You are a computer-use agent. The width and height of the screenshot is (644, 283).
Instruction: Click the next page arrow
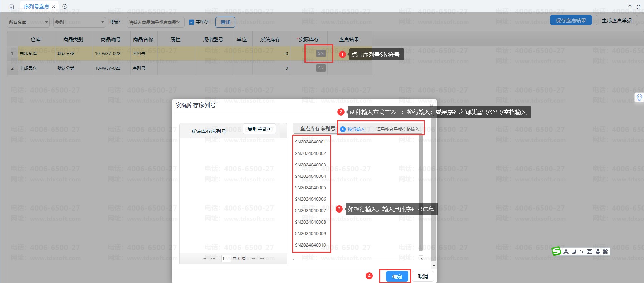coord(253,258)
